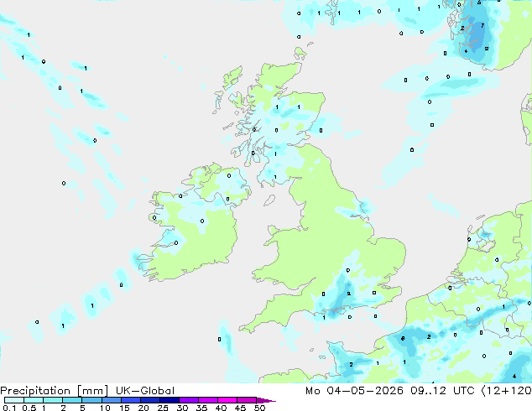Click the '7' precipitation value near Norway
The width and height of the screenshot is (532, 411).
[482, 25]
